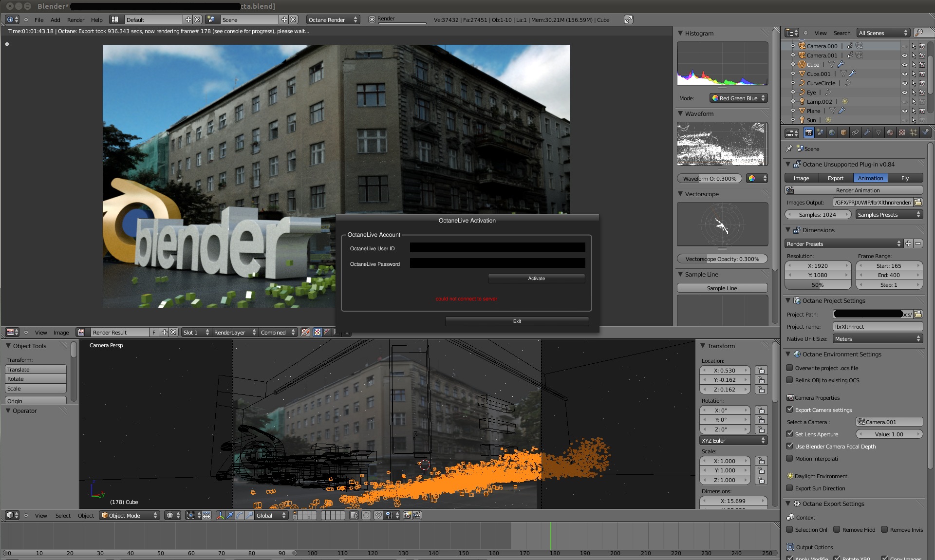The height and width of the screenshot is (560, 935).
Task: Open the Samples Presets dropdown
Action: point(889,215)
